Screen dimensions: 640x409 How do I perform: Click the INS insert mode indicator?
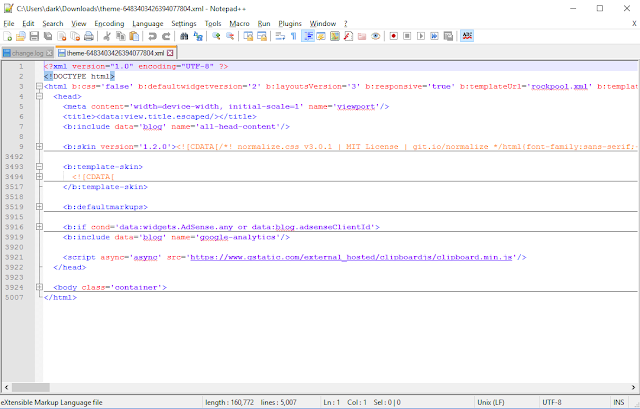click(x=619, y=402)
